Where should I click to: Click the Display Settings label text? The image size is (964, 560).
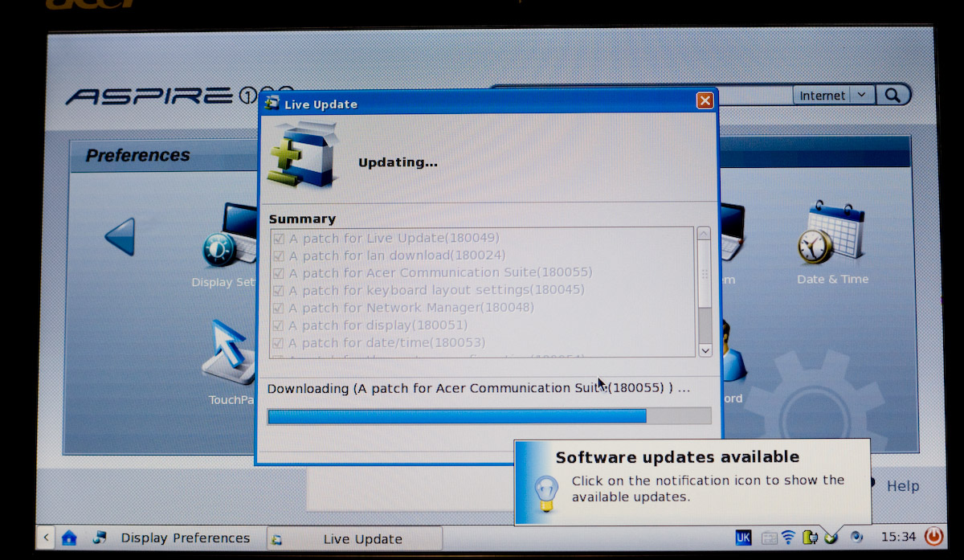point(223,282)
